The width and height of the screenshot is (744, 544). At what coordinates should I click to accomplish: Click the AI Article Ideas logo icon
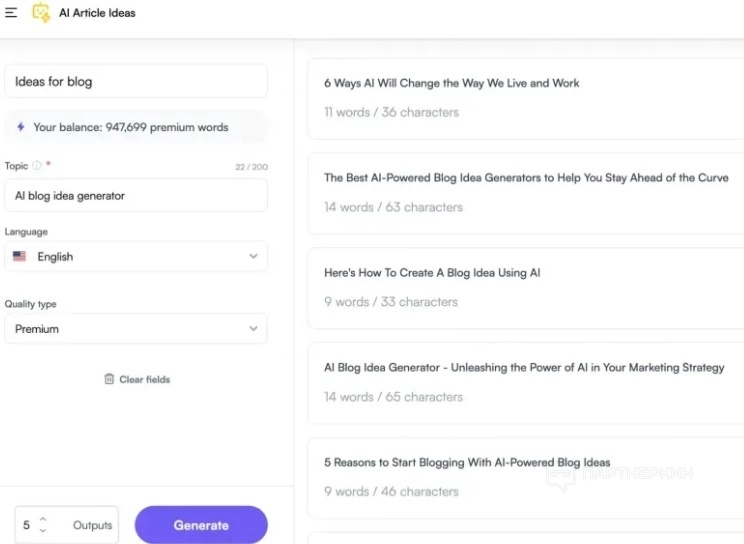[x=41, y=13]
